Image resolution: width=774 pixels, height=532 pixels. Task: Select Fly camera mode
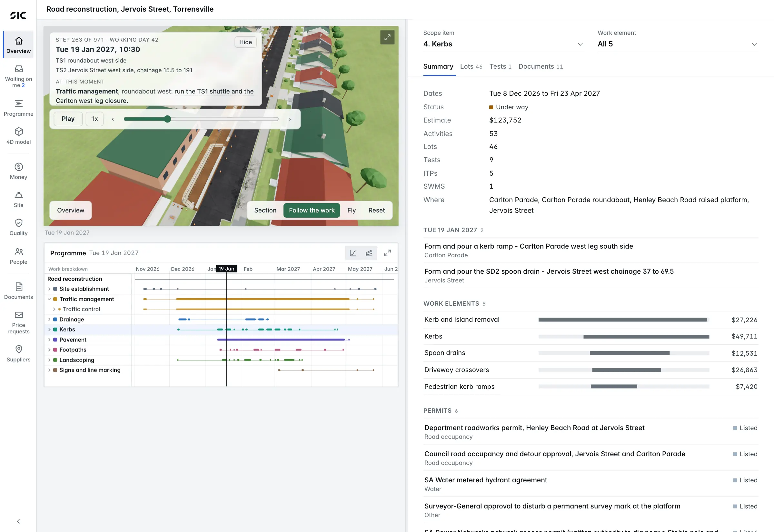pyautogui.click(x=351, y=210)
